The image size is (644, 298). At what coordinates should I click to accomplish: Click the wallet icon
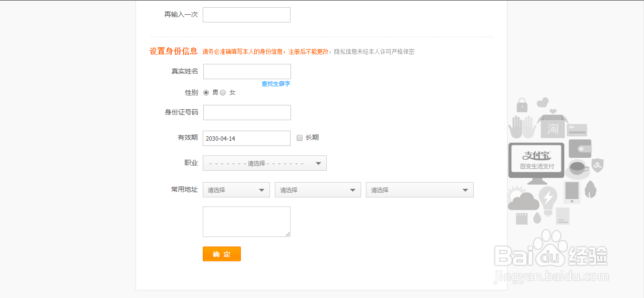pos(580,148)
